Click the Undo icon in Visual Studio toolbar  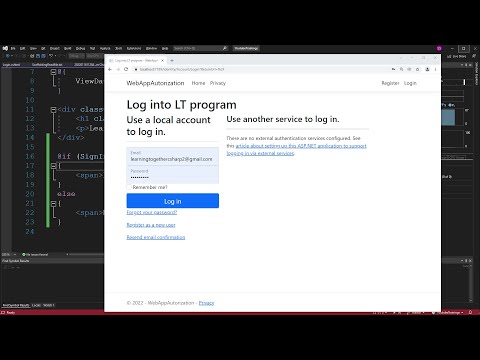click(x=51, y=56)
